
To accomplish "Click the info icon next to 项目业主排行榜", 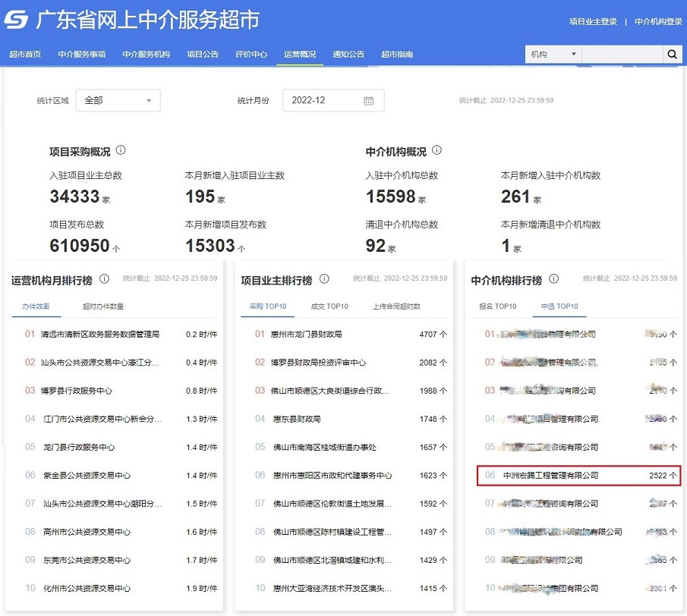I will point(326,278).
